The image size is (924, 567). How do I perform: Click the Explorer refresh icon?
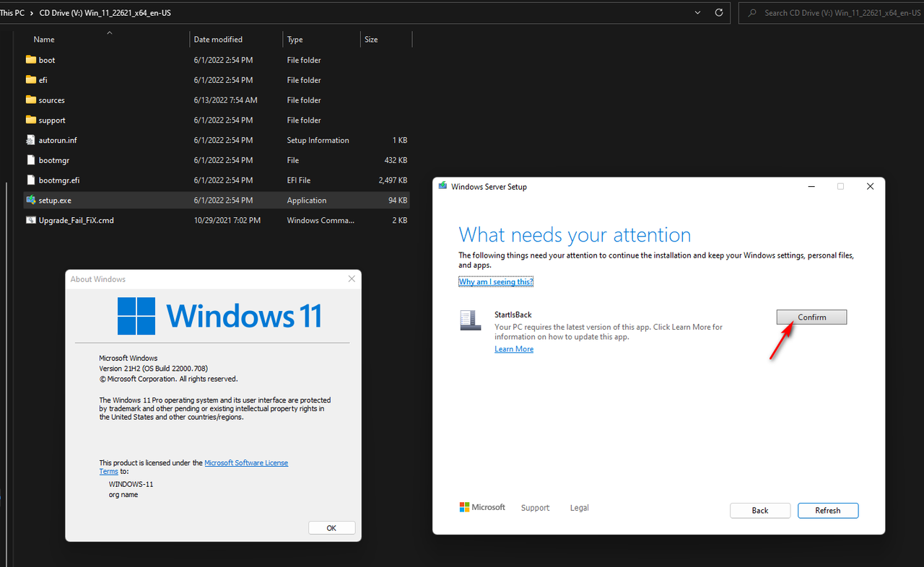click(718, 13)
